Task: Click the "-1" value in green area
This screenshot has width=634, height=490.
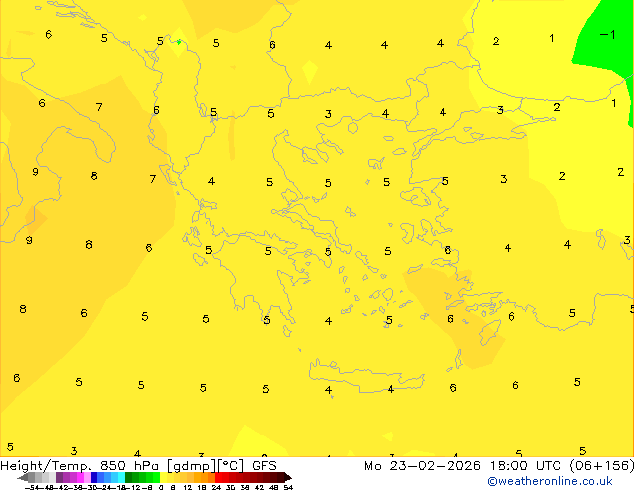Action: click(608, 35)
